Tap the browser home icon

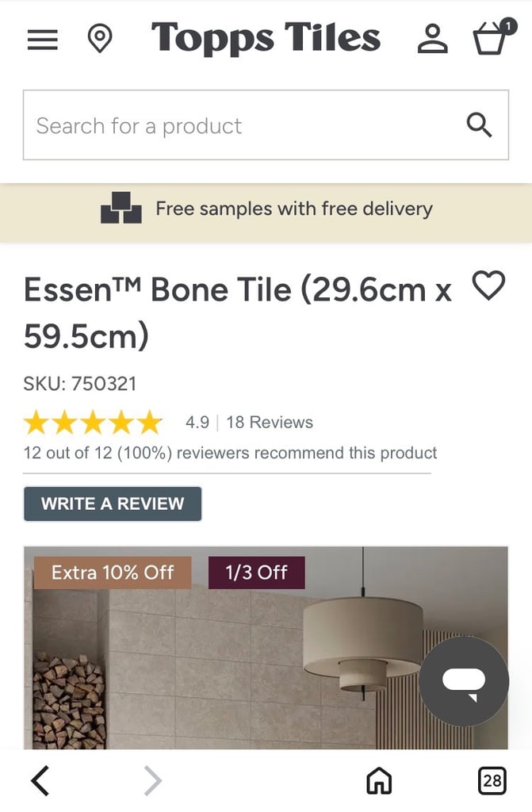[x=379, y=782]
